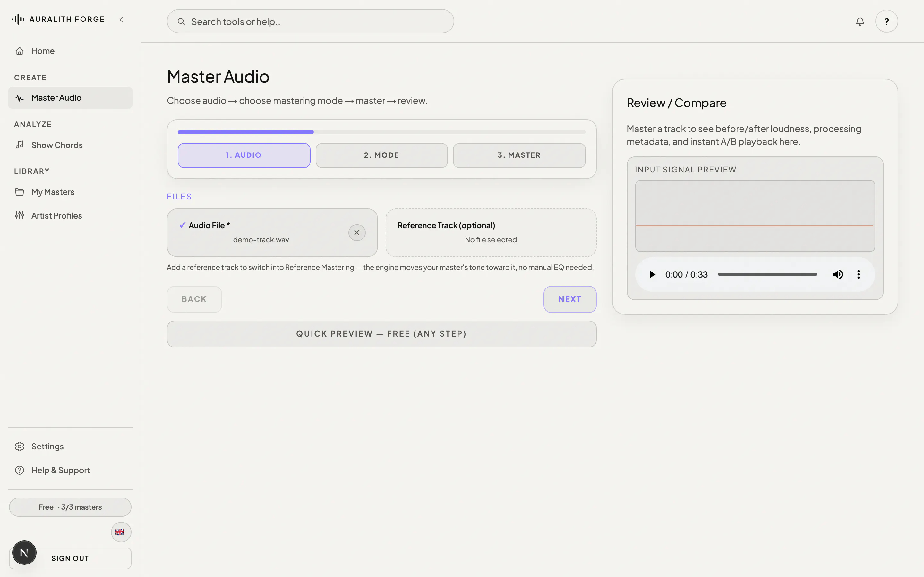Click the Next button
Viewport: 924px width, 577px height.
pyautogui.click(x=570, y=299)
